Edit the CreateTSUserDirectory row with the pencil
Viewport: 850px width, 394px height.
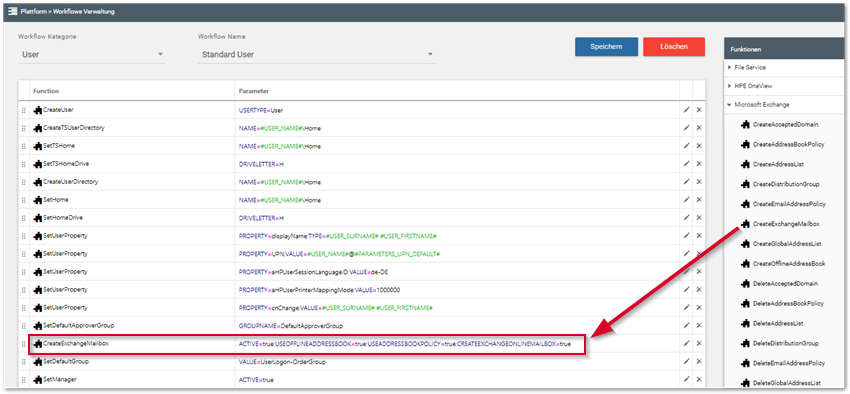tap(686, 128)
